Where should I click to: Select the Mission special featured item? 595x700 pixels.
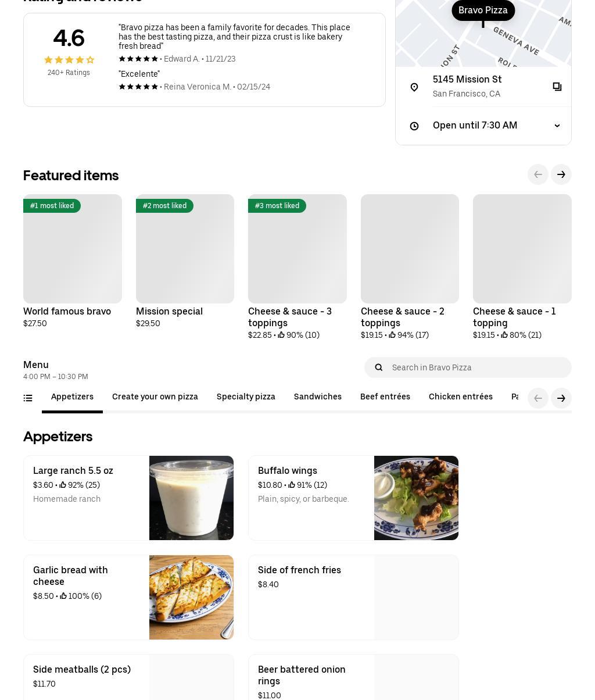pyautogui.click(x=185, y=249)
